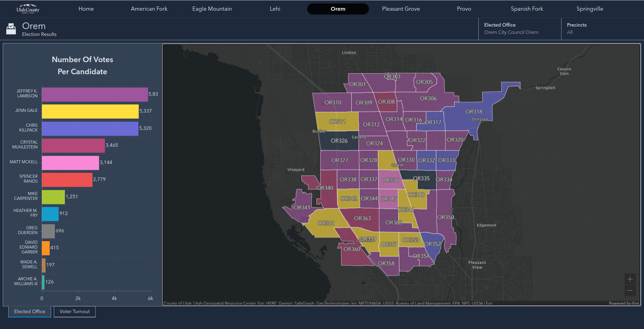The width and height of the screenshot is (644, 329).
Task: Select the Elected Office tab
Action: pyautogui.click(x=29, y=311)
